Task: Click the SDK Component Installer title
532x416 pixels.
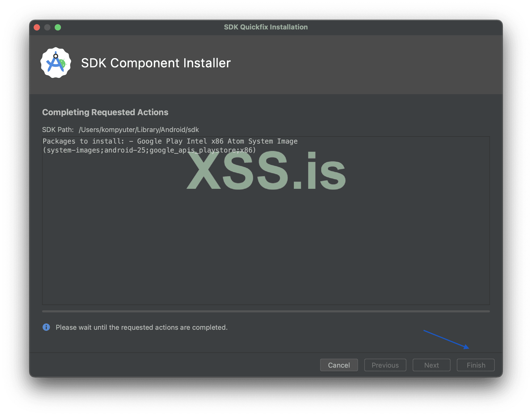Action: coord(156,63)
